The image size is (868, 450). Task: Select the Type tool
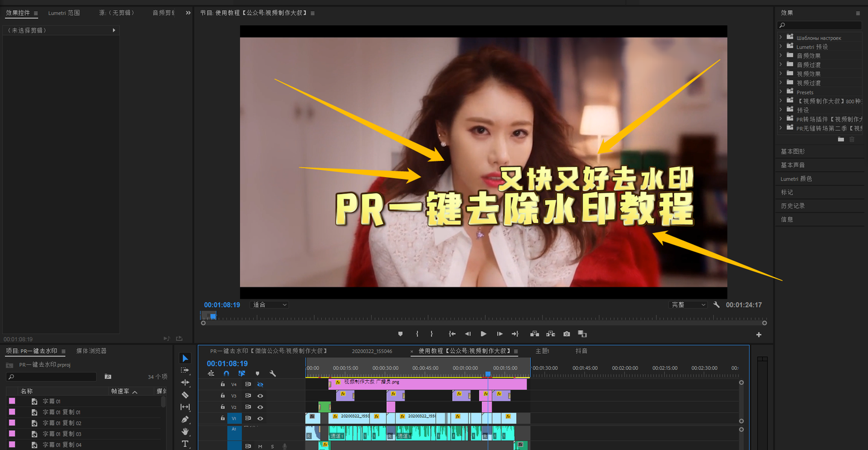[x=185, y=444]
